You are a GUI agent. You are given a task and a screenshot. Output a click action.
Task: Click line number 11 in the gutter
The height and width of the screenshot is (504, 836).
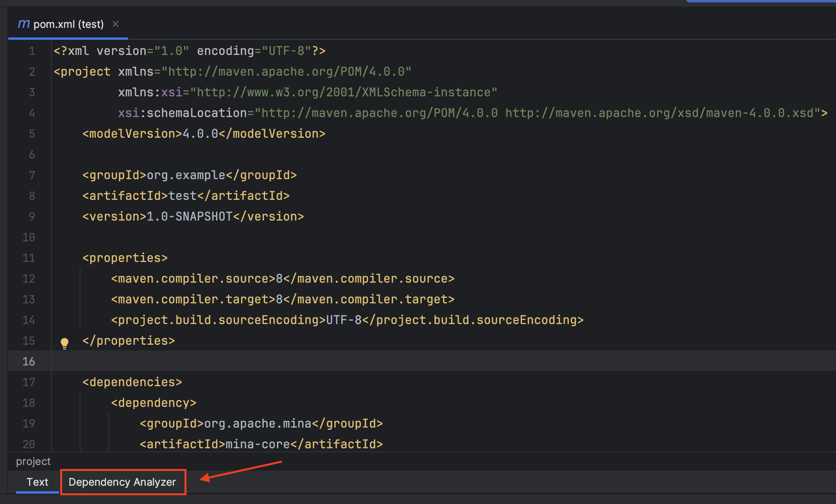(x=29, y=258)
